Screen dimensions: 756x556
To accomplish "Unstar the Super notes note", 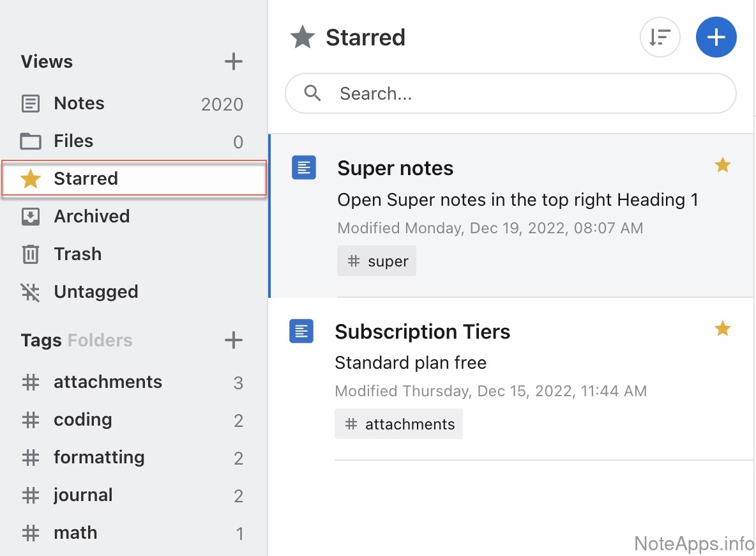I will [x=722, y=166].
